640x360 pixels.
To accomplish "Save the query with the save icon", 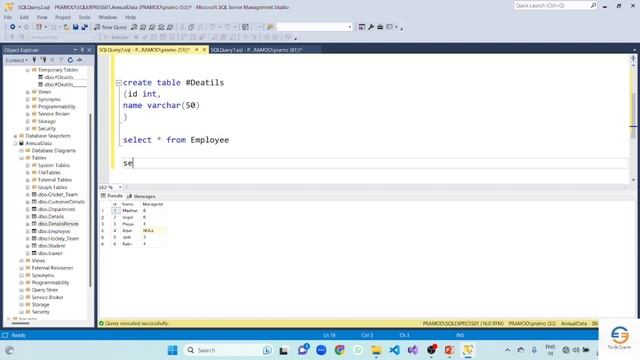I will 76,27.
